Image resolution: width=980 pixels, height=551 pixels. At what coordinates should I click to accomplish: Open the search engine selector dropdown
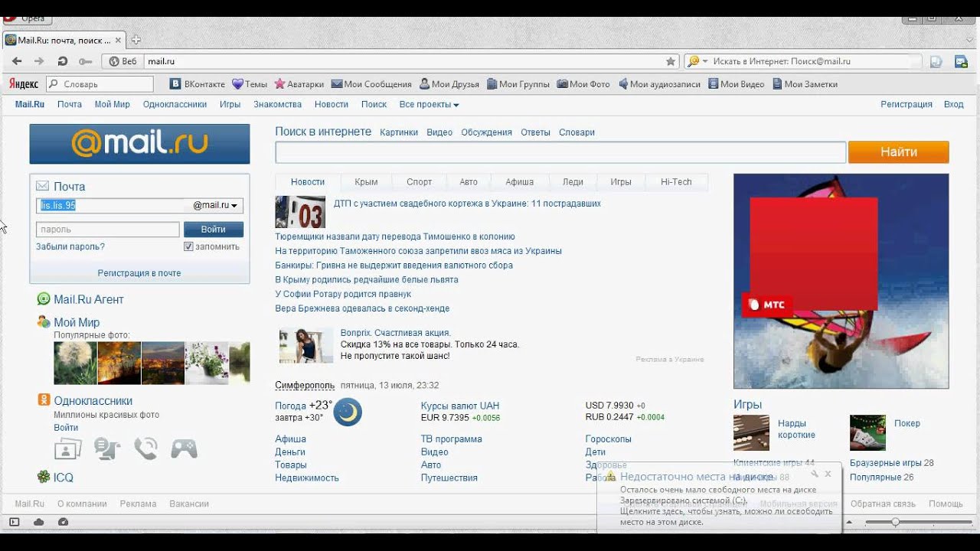pyautogui.click(x=697, y=61)
